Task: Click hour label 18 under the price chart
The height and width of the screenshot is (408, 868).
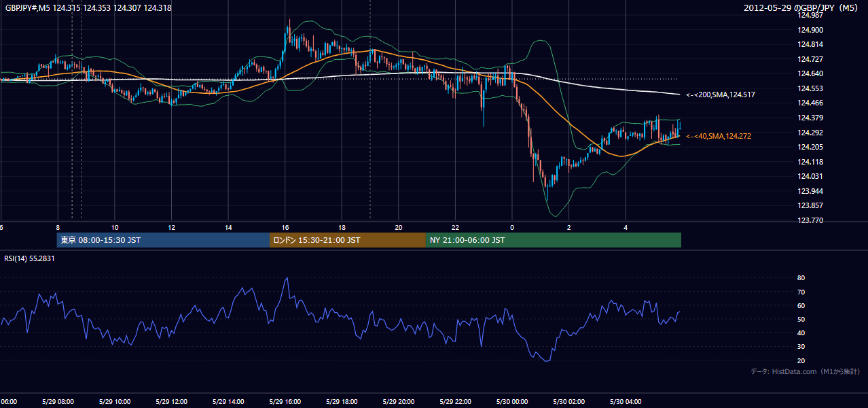Action: pyautogui.click(x=342, y=227)
